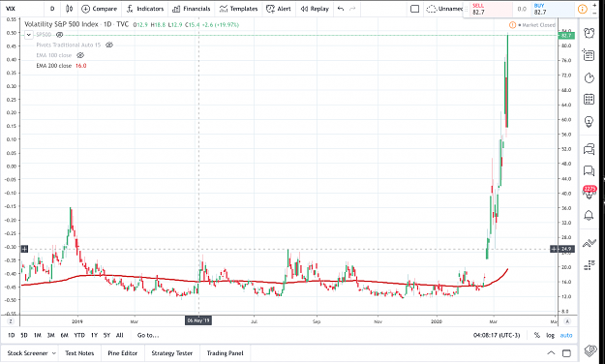
Task: Open the Trading Panel tab
Action: [225, 353]
